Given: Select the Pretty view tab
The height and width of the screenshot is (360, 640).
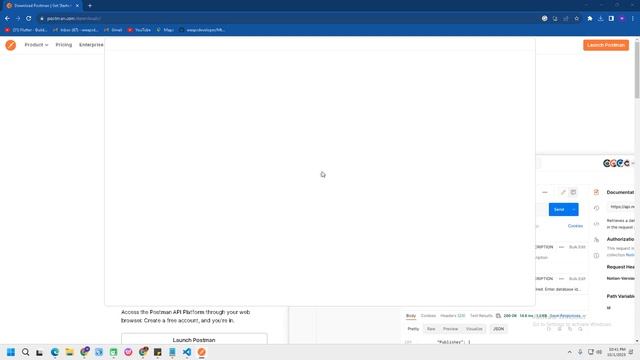Looking at the screenshot, I should 413,329.
